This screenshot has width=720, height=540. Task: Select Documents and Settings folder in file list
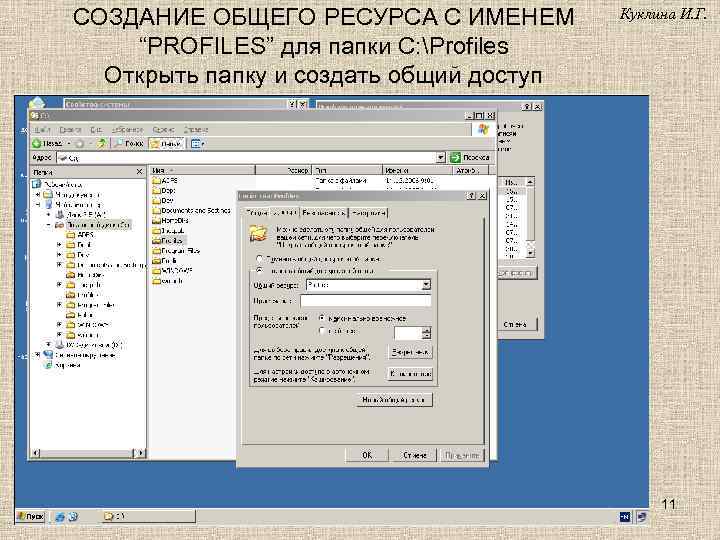(191, 210)
